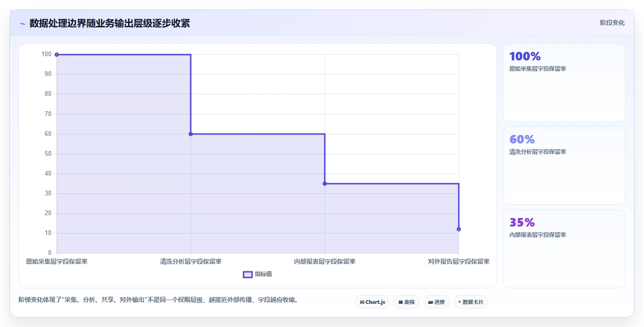644x327 pixels.
Task: Click x-axis label 对外报告层字段保留率
Action: [459, 261]
